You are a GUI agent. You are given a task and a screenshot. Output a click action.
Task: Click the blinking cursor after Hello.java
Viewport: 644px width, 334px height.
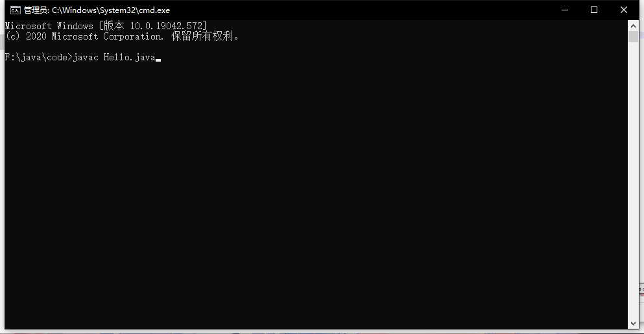158,60
